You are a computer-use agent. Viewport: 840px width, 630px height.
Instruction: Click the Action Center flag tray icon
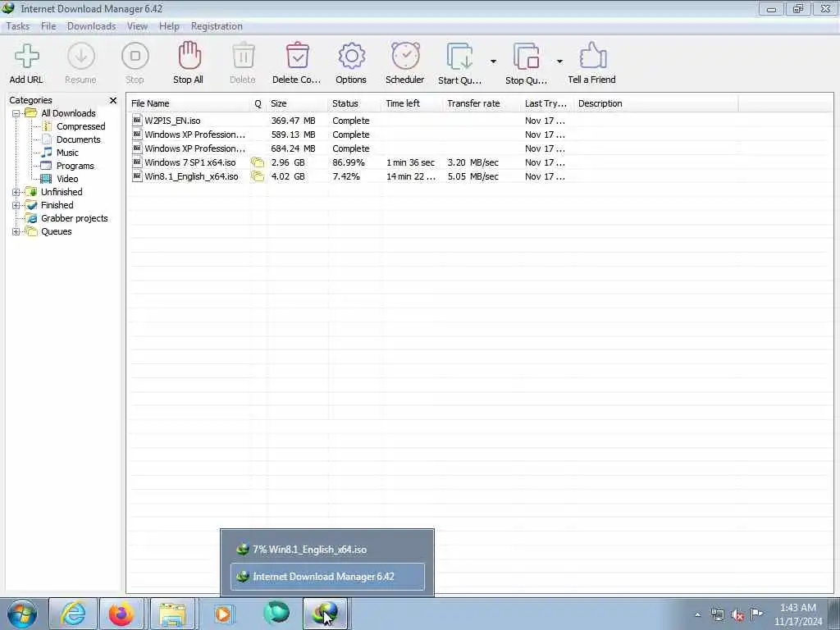[x=756, y=614]
